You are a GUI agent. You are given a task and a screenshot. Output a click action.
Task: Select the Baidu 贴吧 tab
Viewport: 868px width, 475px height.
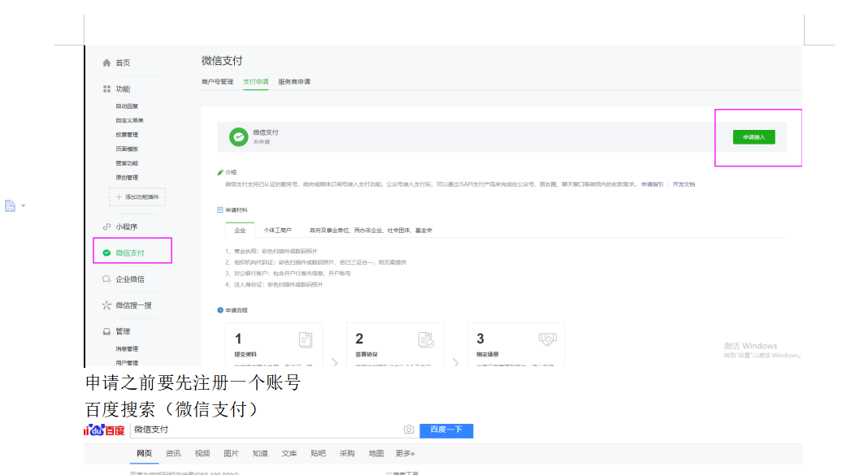319,453
